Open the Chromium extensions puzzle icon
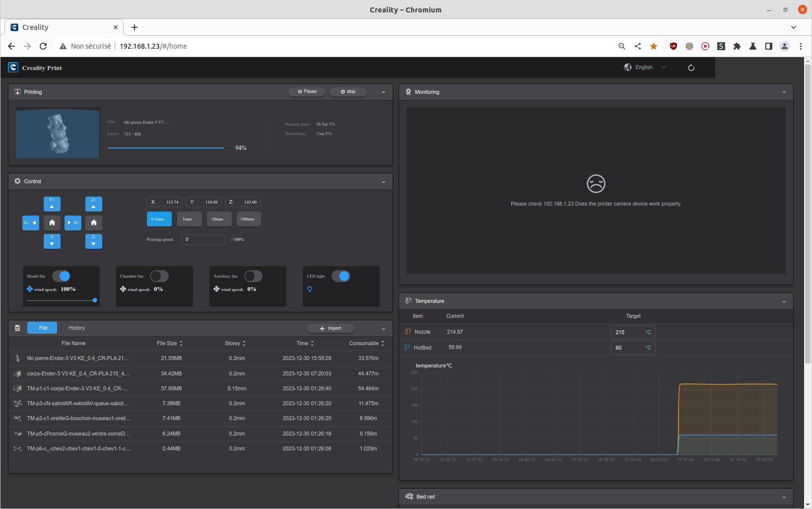The height and width of the screenshot is (509, 812). click(x=737, y=46)
